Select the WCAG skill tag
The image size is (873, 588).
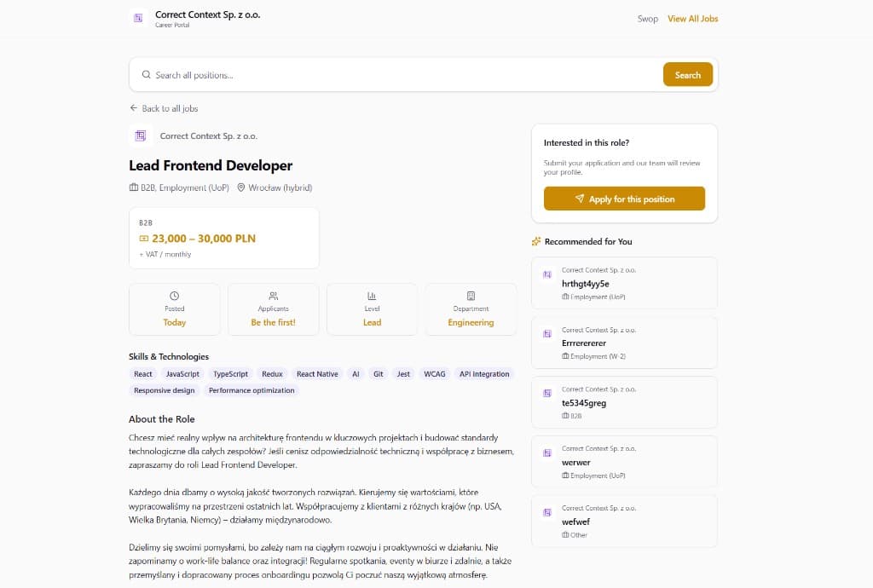(435, 373)
